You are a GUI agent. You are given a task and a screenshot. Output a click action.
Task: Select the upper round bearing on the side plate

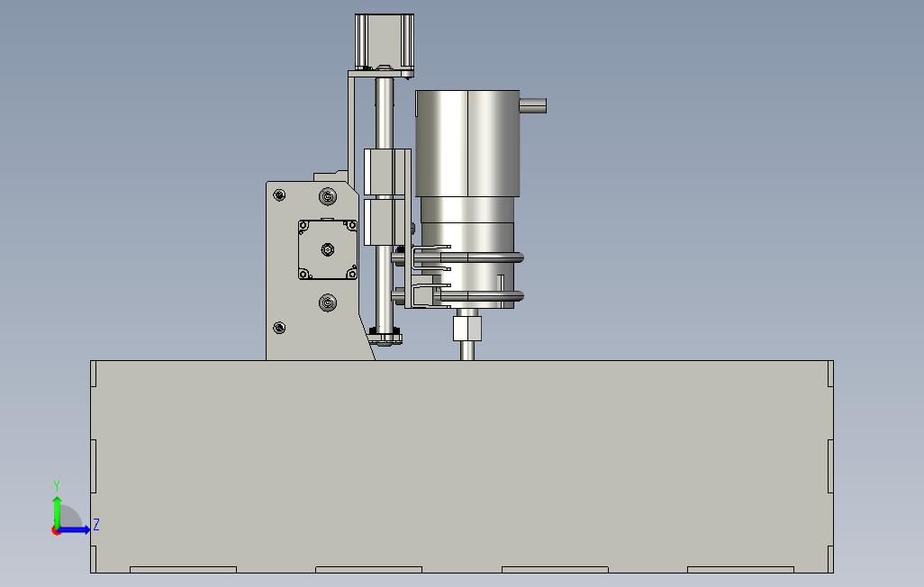point(328,195)
